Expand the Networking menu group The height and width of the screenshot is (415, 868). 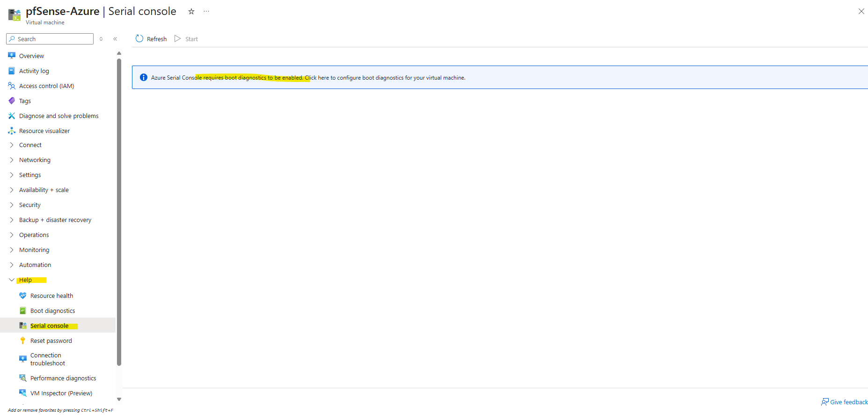12,160
